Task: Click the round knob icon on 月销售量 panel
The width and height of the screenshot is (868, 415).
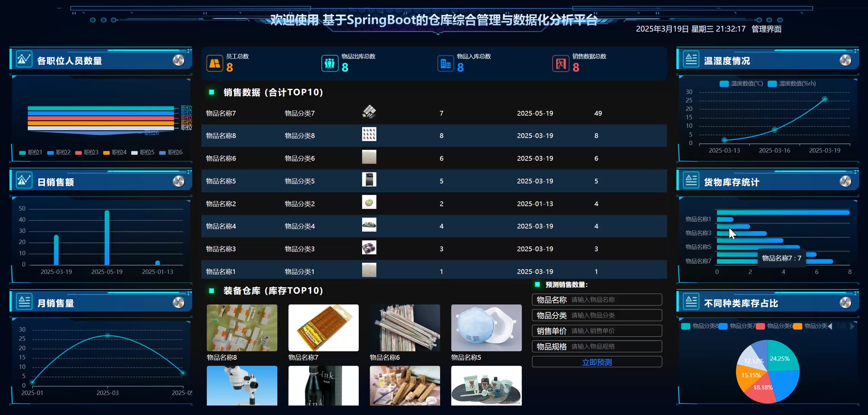Action: coord(178,302)
